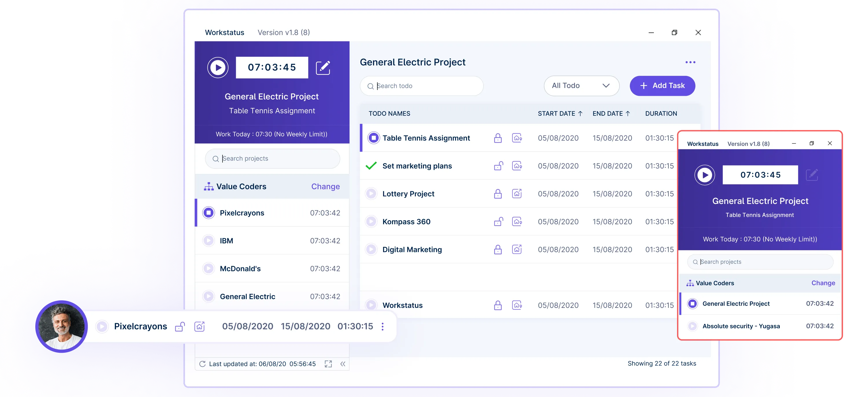Click the screenshot icon on Kompass 360 row
Screen dimensions: 868x397
(x=516, y=221)
